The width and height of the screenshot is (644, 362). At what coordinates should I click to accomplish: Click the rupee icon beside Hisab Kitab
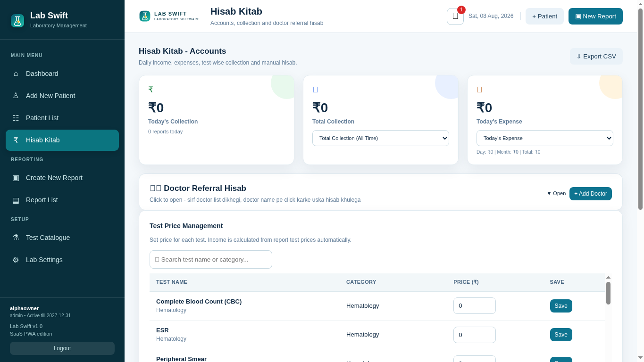tap(16, 140)
